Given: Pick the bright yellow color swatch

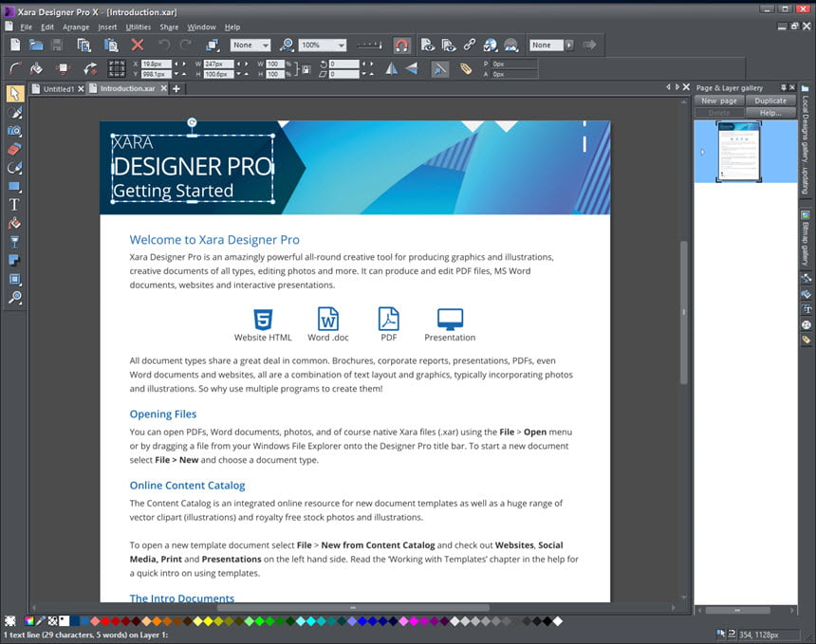Looking at the screenshot, I should pyautogui.click(x=208, y=620).
